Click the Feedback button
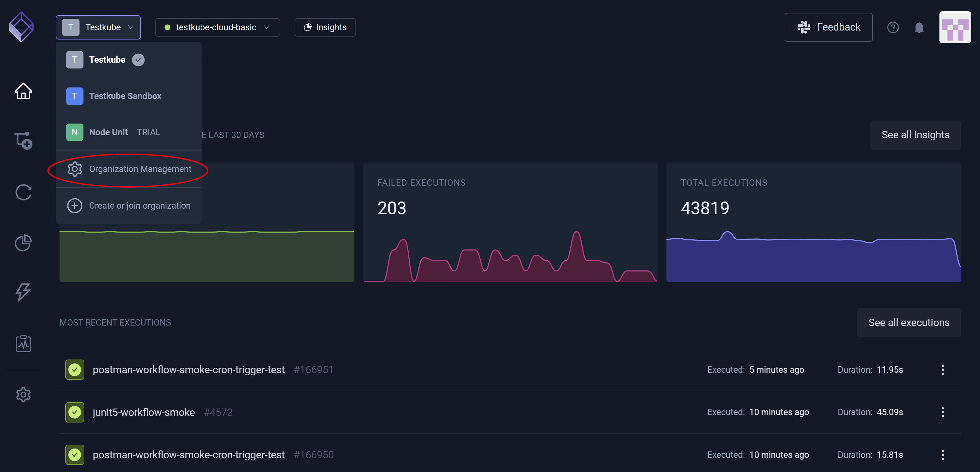Image resolution: width=980 pixels, height=472 pixels. click(x=828, y=27)
